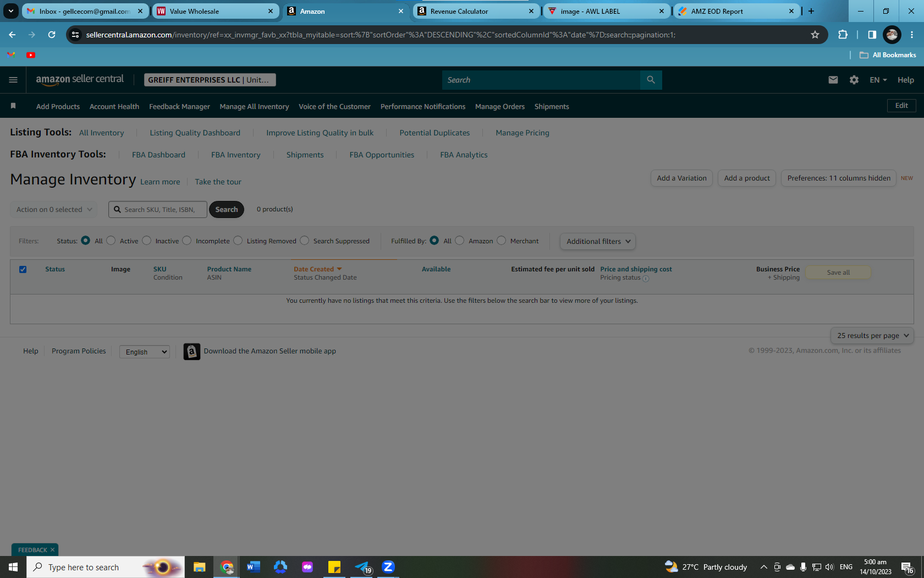Open the YouTube bookmark icon
This screenshot has height=578, width=924.
(31, 55)
